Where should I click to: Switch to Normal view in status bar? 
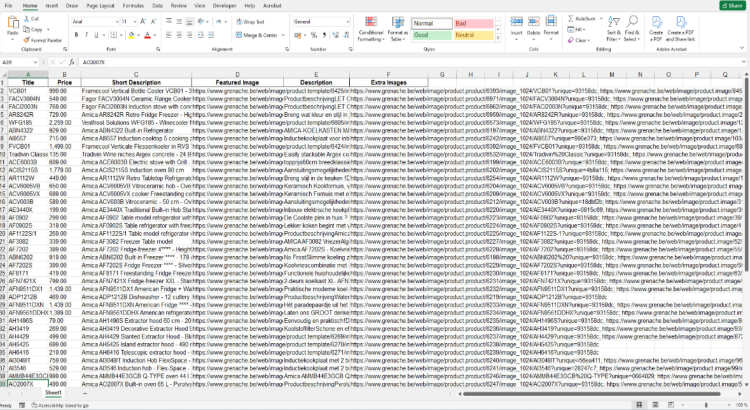639,405
